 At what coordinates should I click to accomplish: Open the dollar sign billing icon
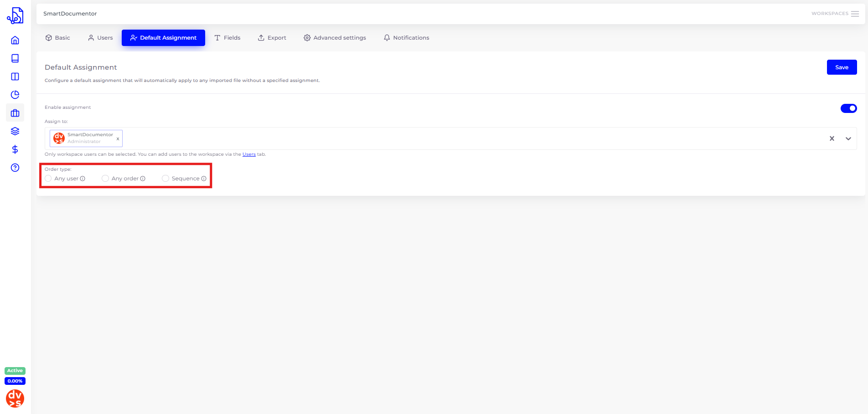[15, 149]
